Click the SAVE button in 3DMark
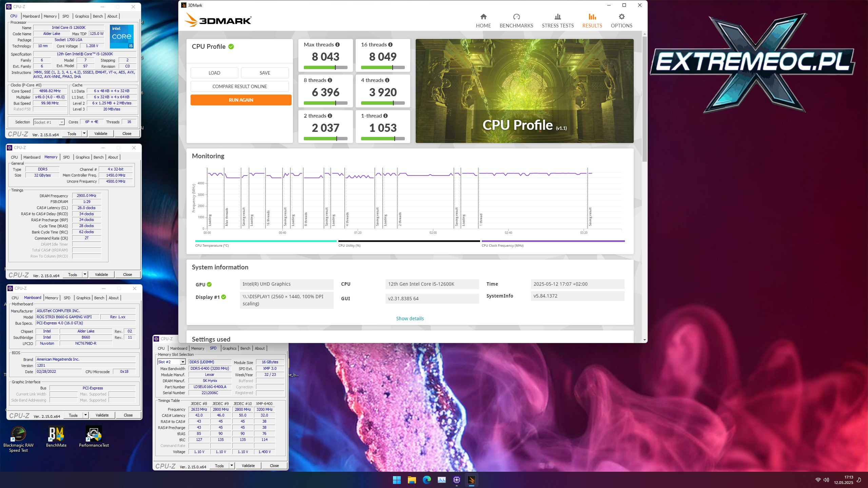 coord(265,73)
